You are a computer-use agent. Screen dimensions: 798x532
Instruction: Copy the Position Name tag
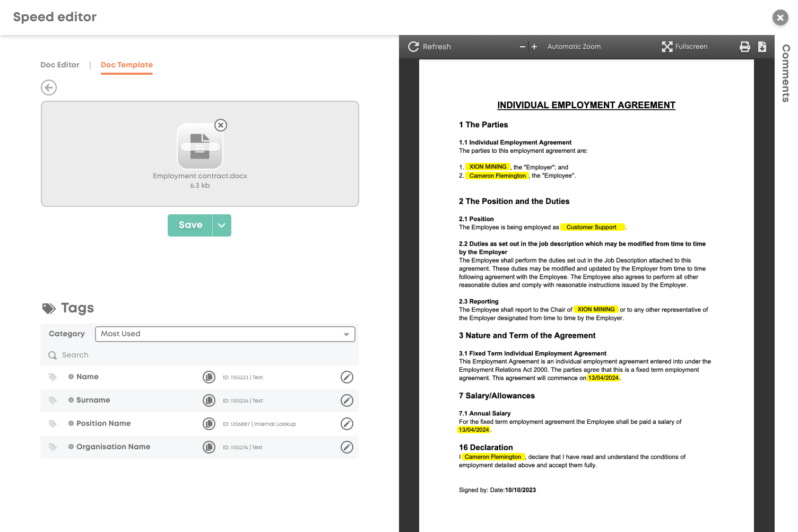209,424
